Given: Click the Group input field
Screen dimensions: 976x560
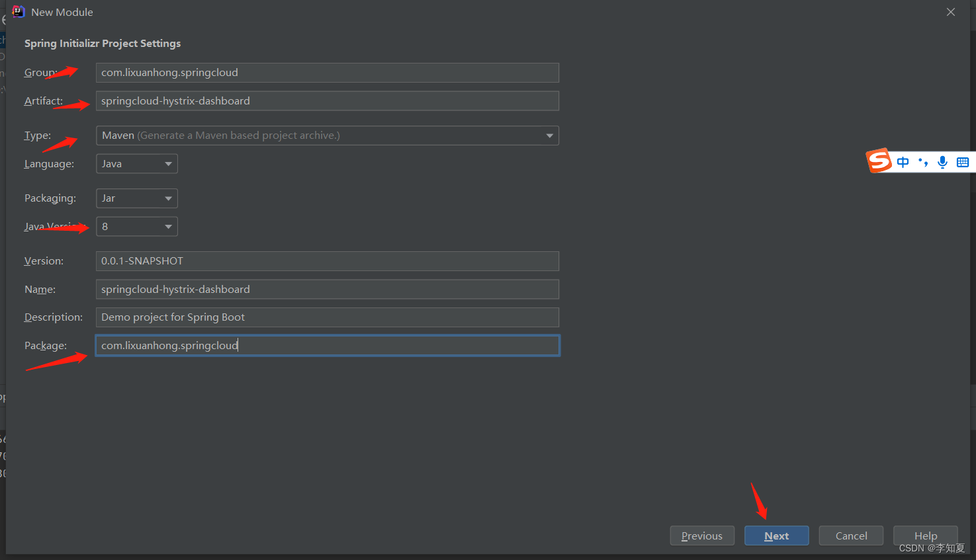Looking at the screenshot, I should (x=328, y=73).
